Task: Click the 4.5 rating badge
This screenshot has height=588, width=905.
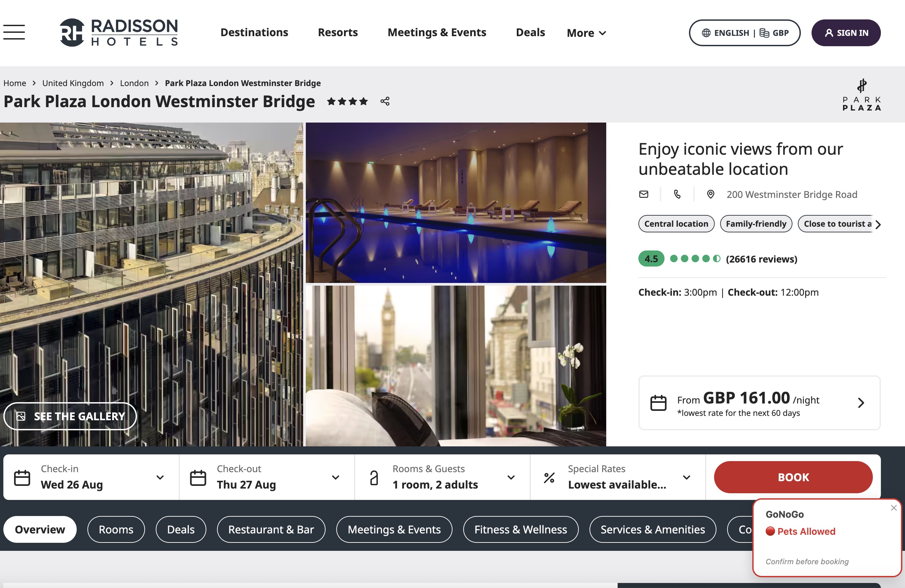Action: coord(651,259)
